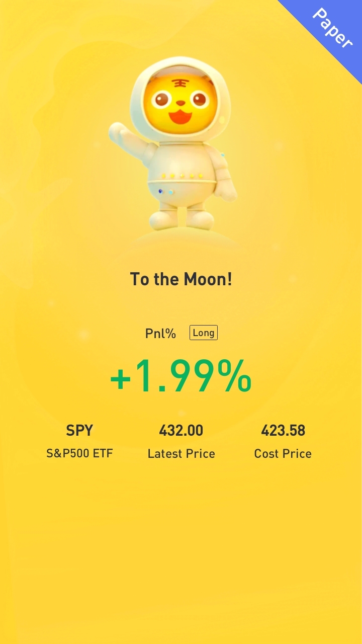Select the SPY ticker symbol
The height and width of the screenshot is (644, 362).
(x=79, y=431)
